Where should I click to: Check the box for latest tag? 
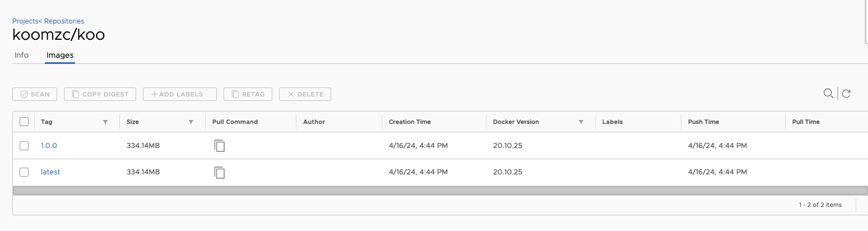click(x=24, y=172)
